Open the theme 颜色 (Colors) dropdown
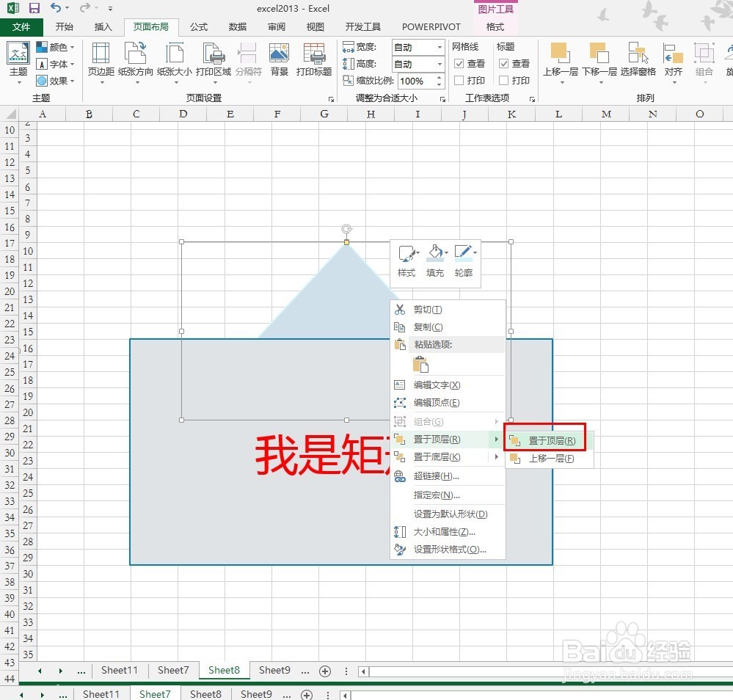This screenshot has width=733, height=700. tap(56, 46)
